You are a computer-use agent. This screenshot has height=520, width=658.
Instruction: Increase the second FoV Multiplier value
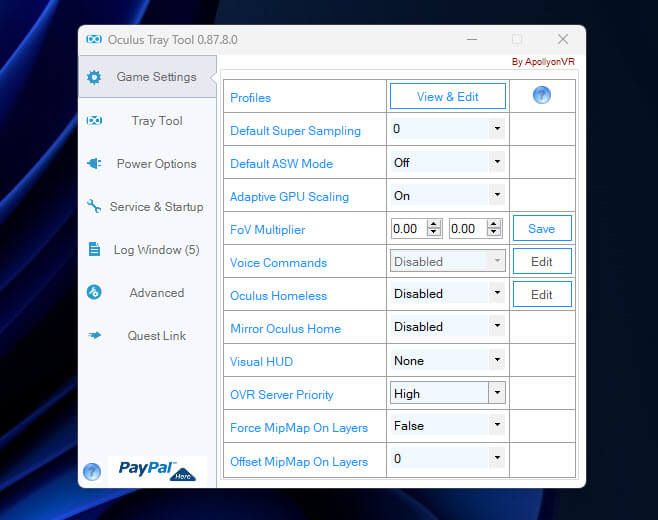click(494, 224)
